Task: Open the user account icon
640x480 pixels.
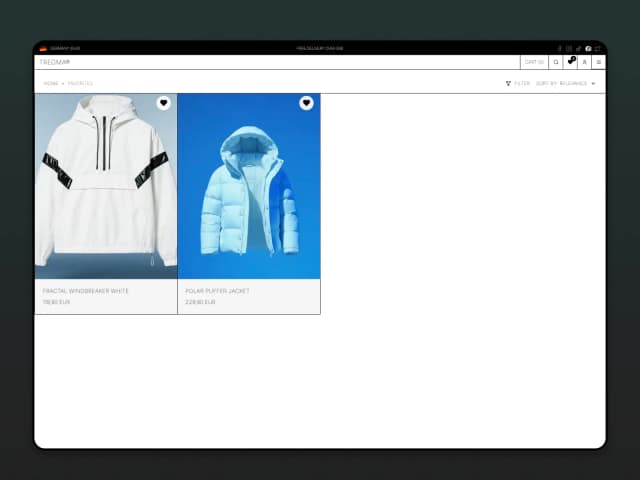Action: [x=584, y=62]
